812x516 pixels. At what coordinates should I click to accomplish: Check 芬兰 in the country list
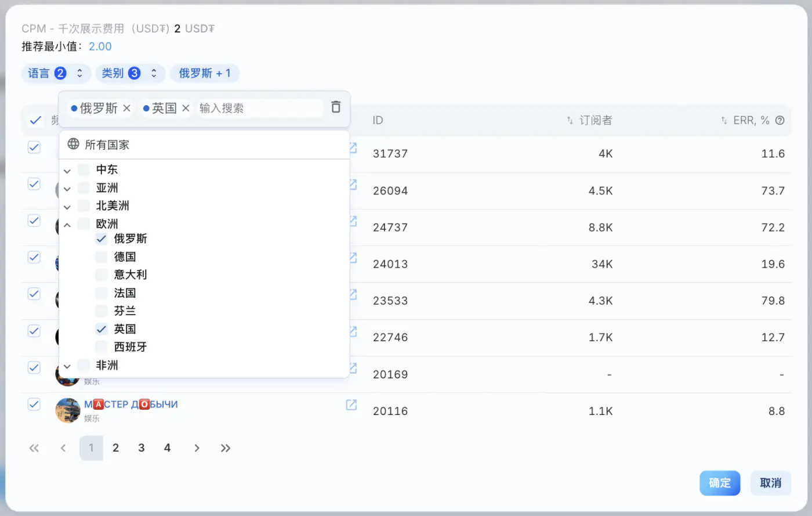(101, 311)
